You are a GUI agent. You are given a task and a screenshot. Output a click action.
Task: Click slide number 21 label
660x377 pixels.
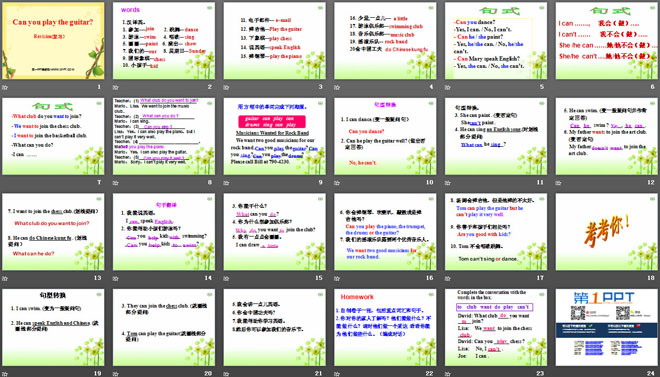(x=319, y=373)
